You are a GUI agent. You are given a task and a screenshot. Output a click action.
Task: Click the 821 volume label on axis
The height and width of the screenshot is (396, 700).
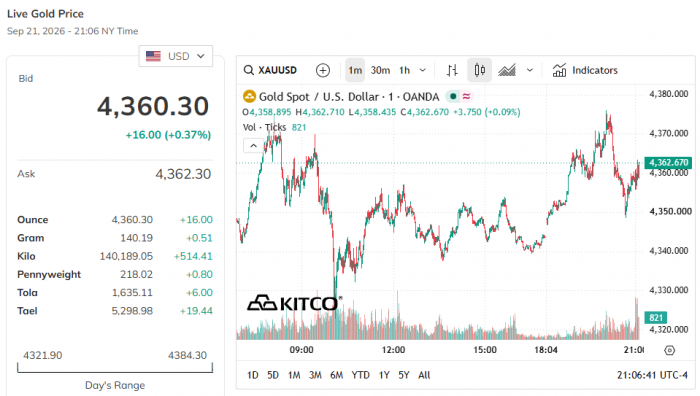pyautogui.click(x=656, y=317)
